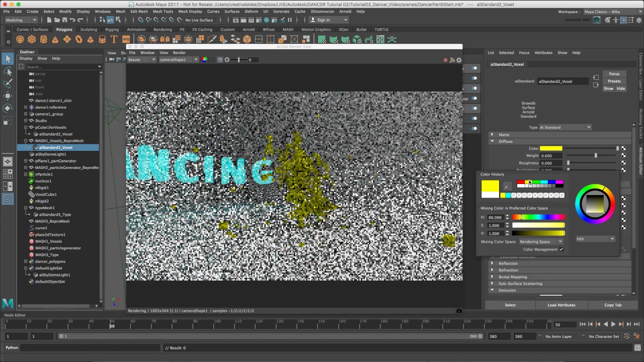Collapse the Diffuse section

point(492,141)
